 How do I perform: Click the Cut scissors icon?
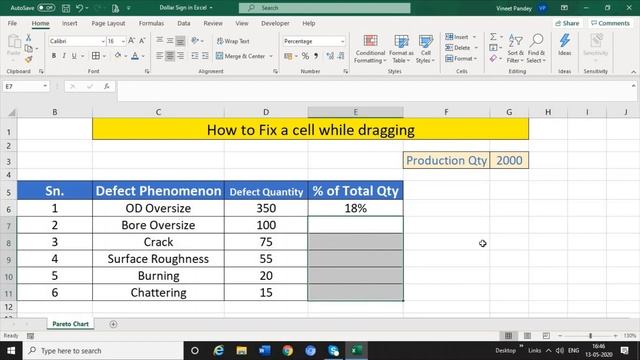29,38
